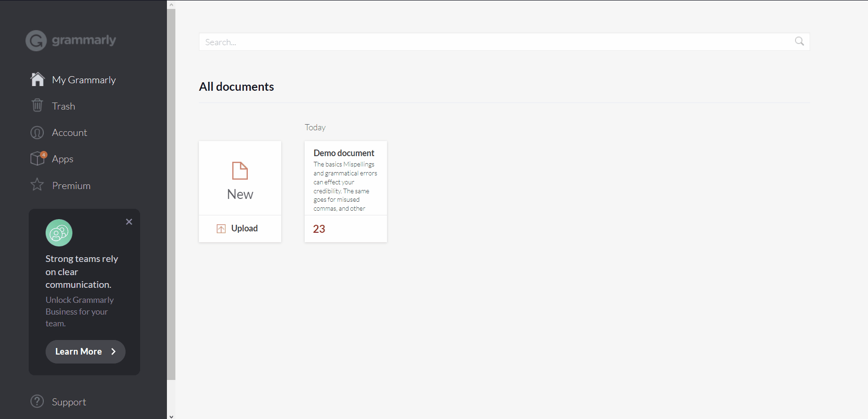Click the new document page icon
868x419 pixels.
pyautogui.click(x=240, y=171)
